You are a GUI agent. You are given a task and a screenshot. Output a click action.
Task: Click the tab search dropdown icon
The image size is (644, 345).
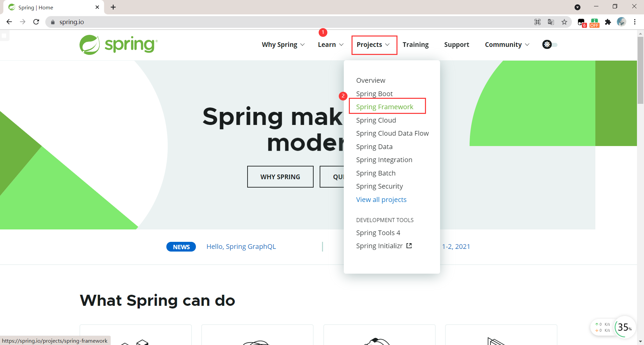577,7
